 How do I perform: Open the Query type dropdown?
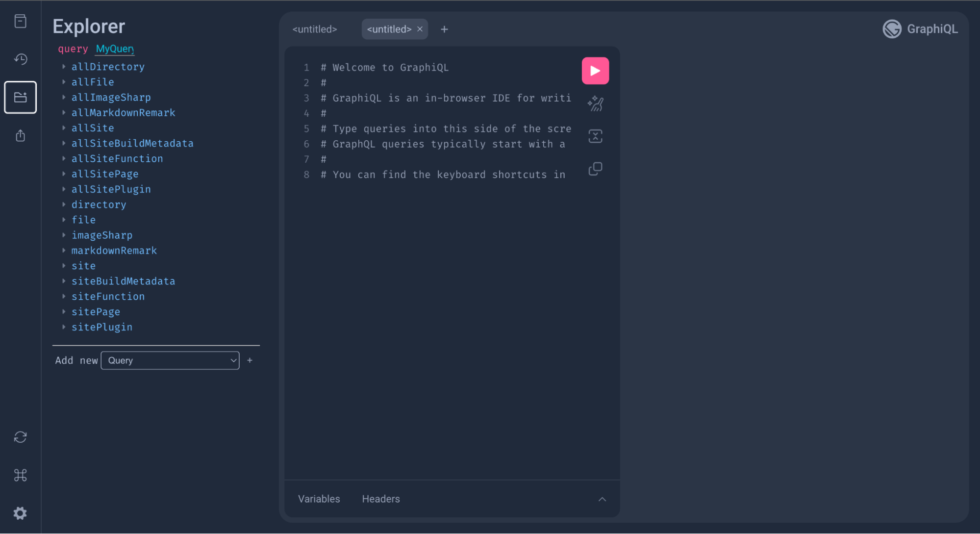[x=170, y=360]
